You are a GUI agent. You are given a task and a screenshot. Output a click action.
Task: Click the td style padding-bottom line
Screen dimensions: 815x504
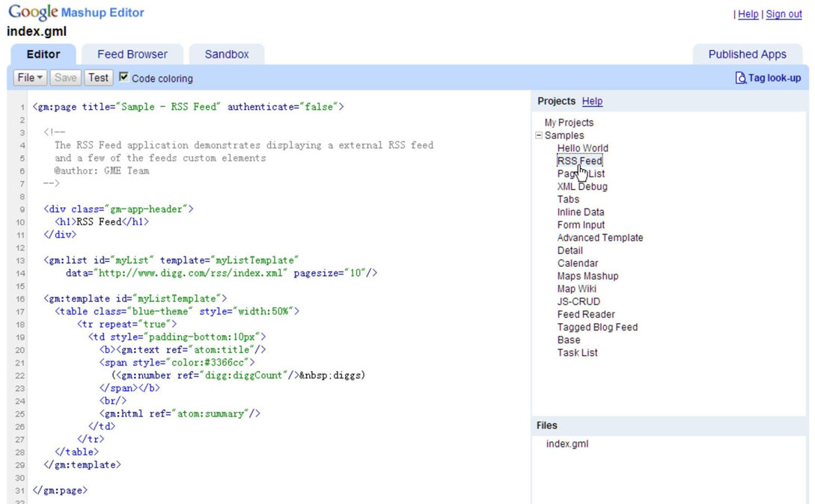(x=177, y=337)
